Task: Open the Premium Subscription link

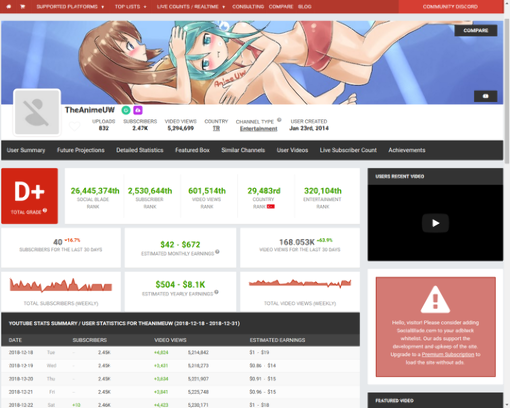Action: click(448, 354)
